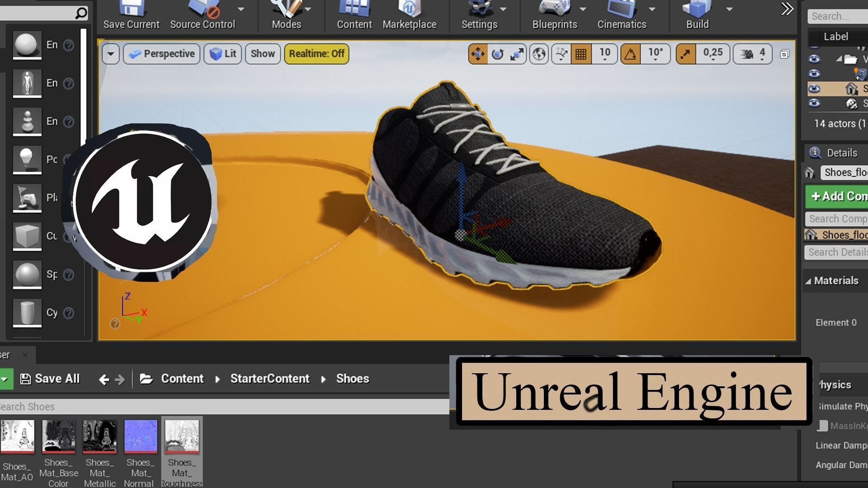Viewport: 868px width, 488px height.
Task: Open help for the Sphere entry
Action: tap(69, 275)
